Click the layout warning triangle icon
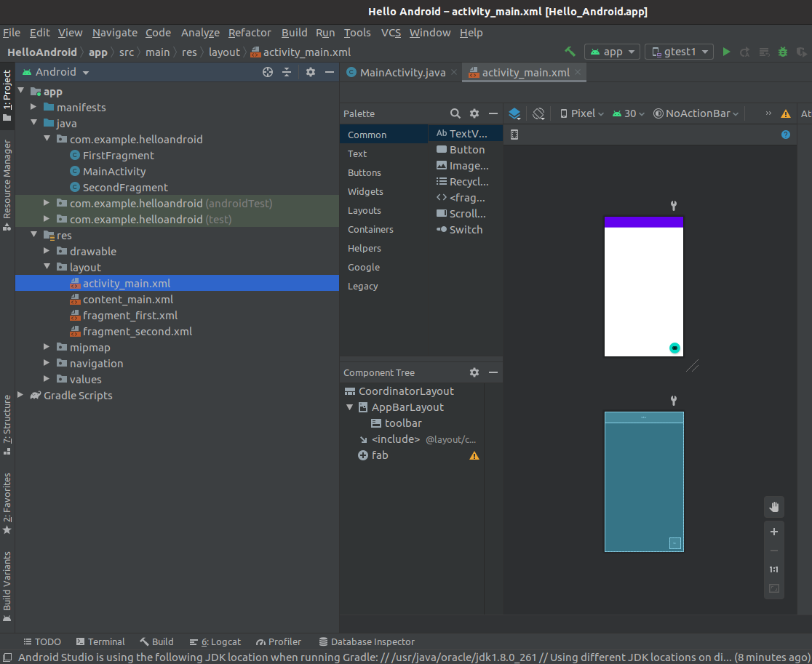The image size is (812, 664). pyautogui.click(x=786, y=114)
